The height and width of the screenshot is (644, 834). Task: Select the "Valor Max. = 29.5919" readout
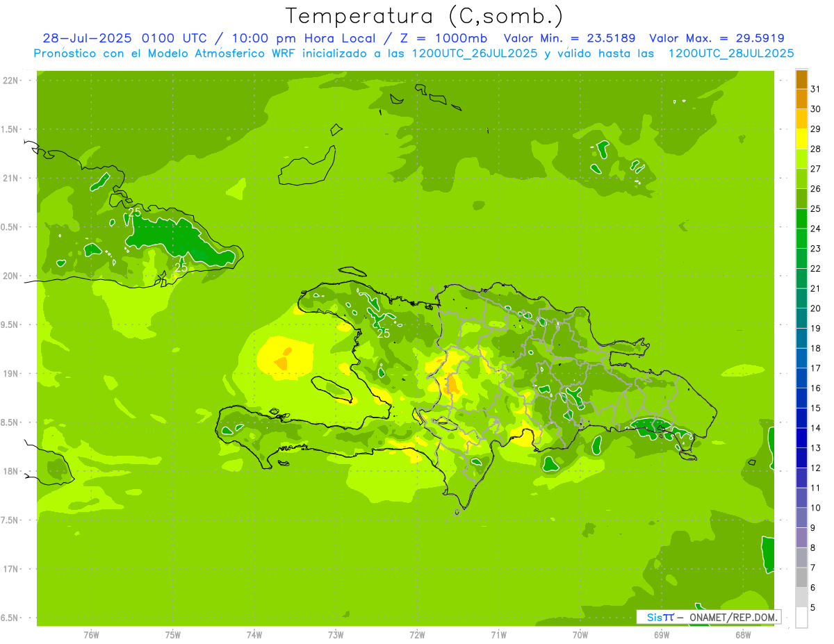point(717,38)
